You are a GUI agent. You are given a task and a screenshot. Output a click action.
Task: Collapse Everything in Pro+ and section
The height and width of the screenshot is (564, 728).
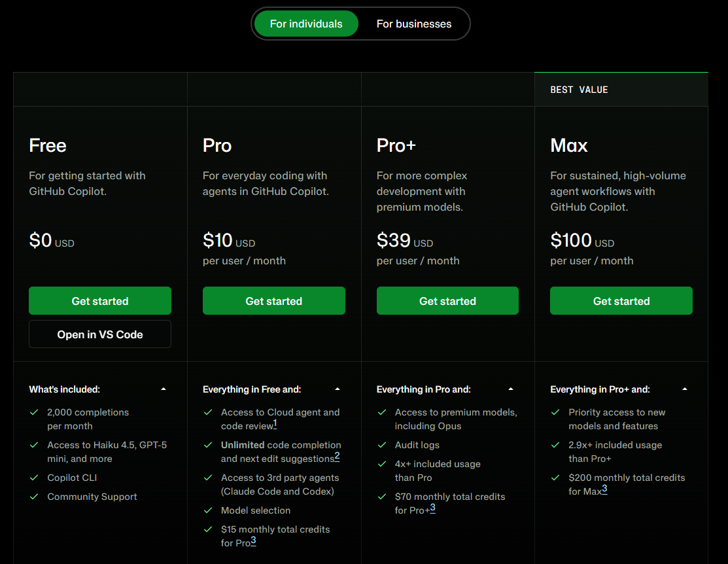pos(685,389)
